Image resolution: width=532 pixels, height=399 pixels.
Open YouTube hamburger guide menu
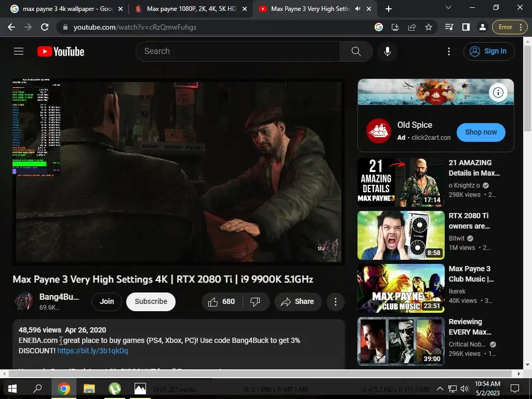(x=19, y=51)
